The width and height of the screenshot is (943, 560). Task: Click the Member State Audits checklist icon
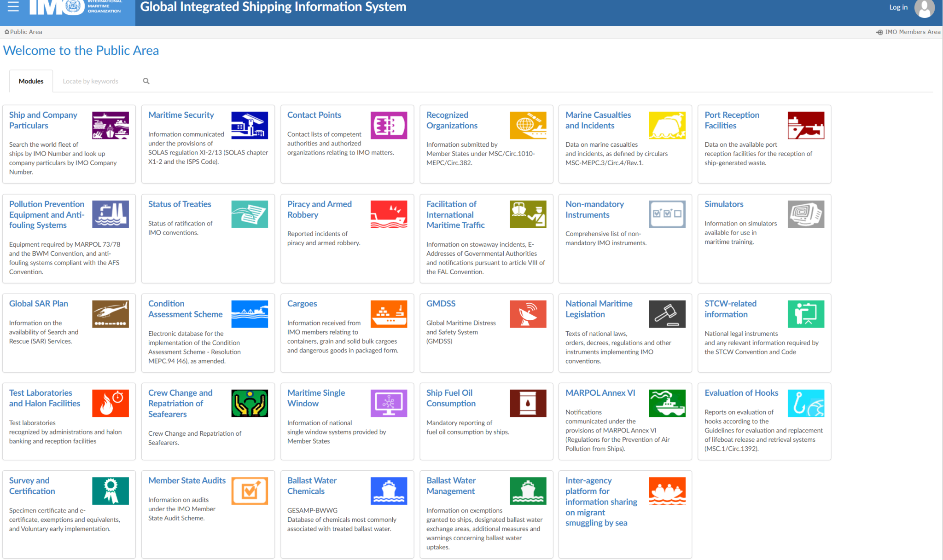(x=249, y=491)
